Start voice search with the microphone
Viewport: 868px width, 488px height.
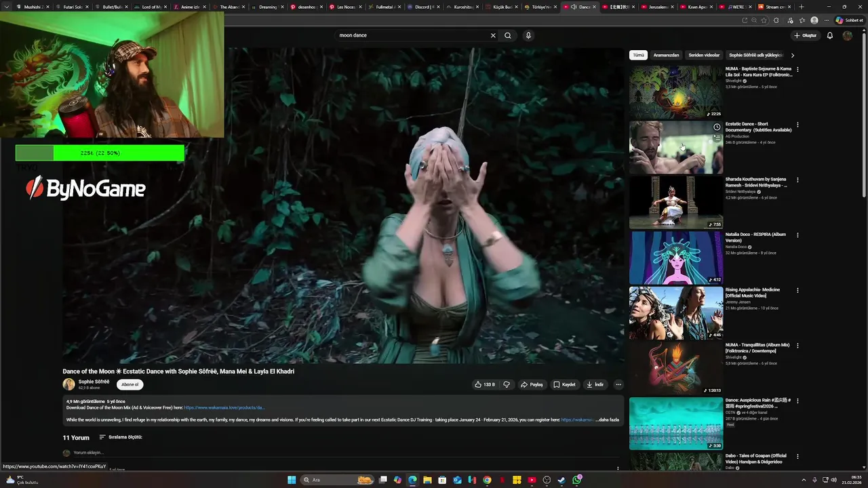[528, 35]
